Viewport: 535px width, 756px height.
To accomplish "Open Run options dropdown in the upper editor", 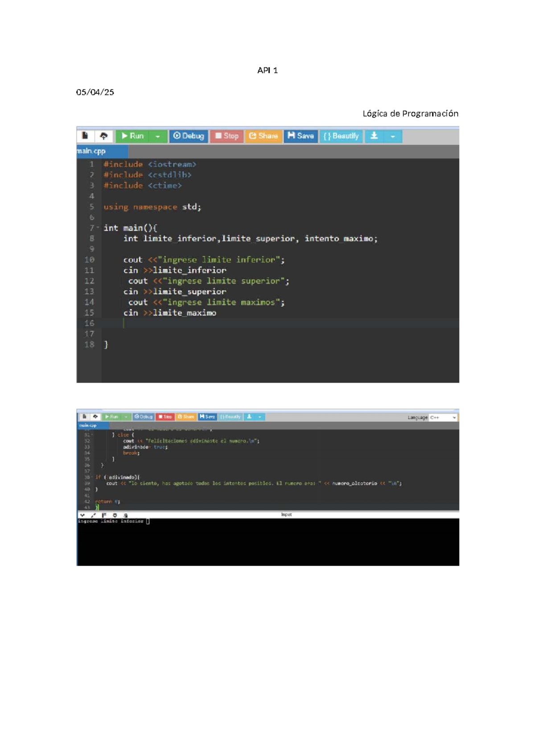I will [158, 136].
